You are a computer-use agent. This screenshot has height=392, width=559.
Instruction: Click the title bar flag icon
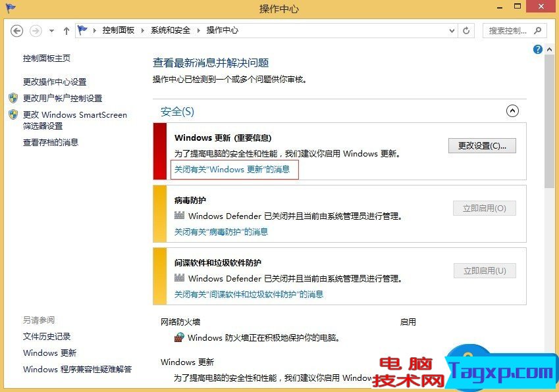tap(11, 8)
